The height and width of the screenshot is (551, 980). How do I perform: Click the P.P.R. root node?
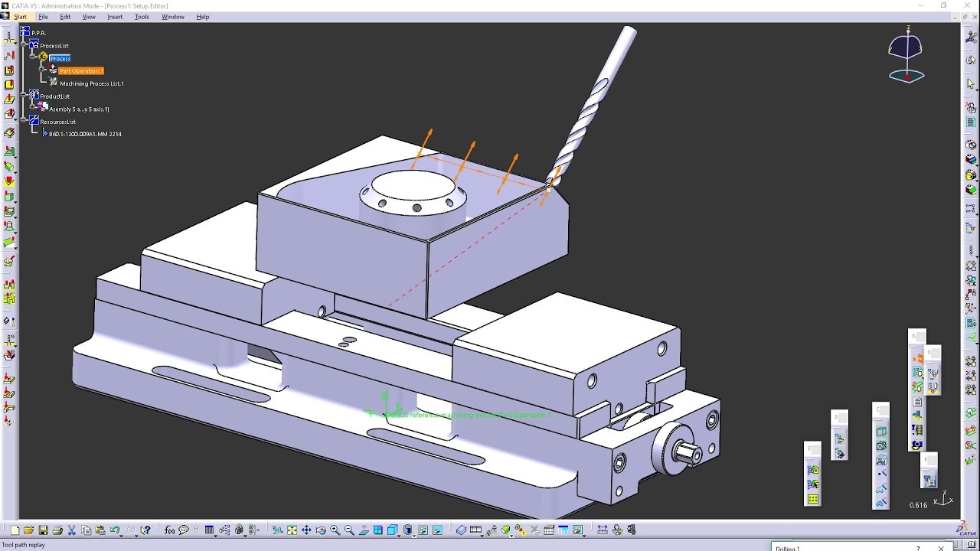click(38, 33)
